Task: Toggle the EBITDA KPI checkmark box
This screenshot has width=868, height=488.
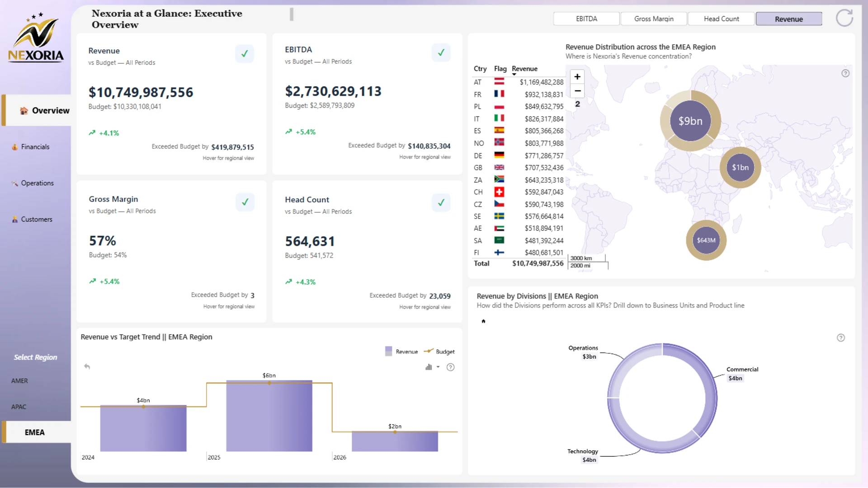Action: tap(441, 53)
